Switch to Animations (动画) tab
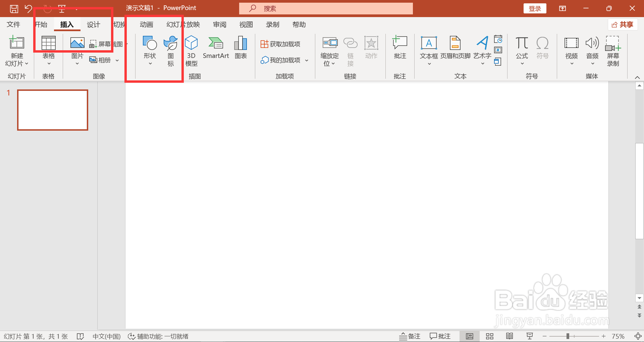Screen dimensions: 644x342 (x=146, y=24)
